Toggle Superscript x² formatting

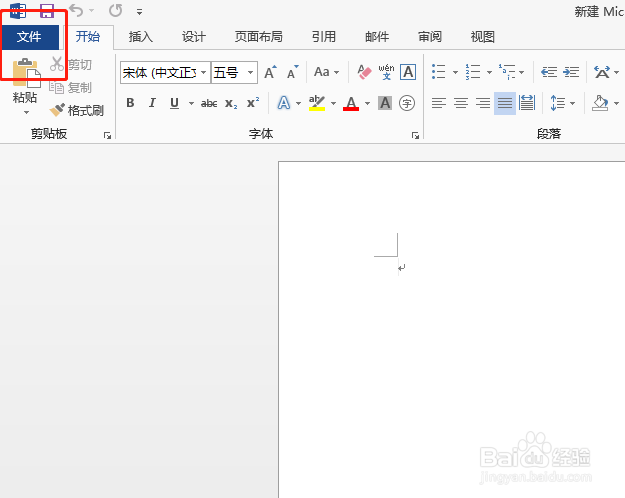tap(253, 103)
